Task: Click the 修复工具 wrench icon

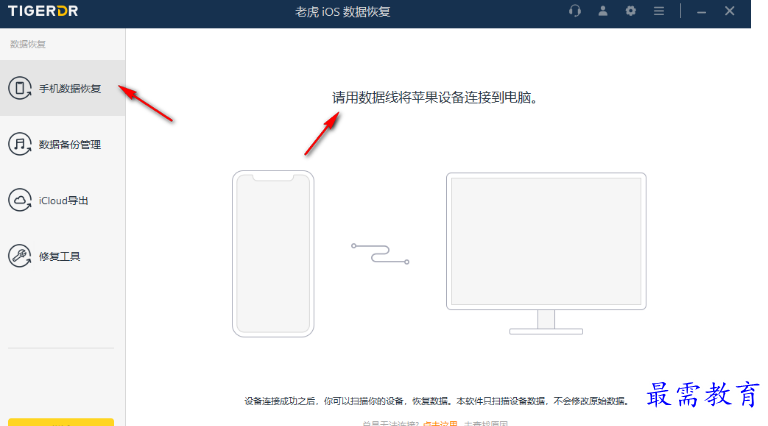Action: (20, 256)
